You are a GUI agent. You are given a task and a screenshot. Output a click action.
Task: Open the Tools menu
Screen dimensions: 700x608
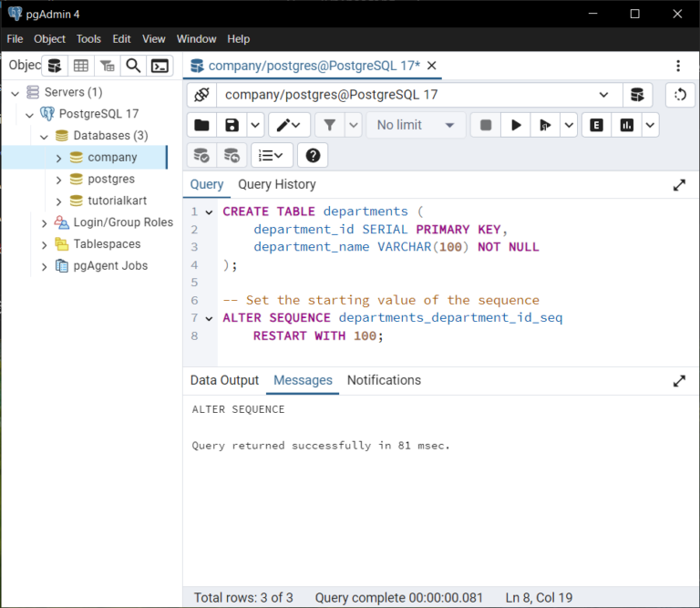(x=88, y=39)
